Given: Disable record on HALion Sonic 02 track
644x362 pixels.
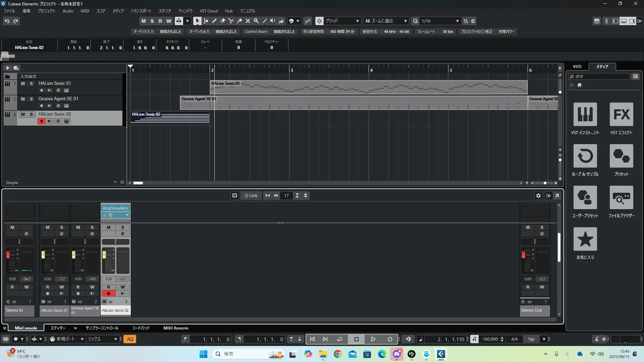Looking at the screenshot, I should click(41, 121).
